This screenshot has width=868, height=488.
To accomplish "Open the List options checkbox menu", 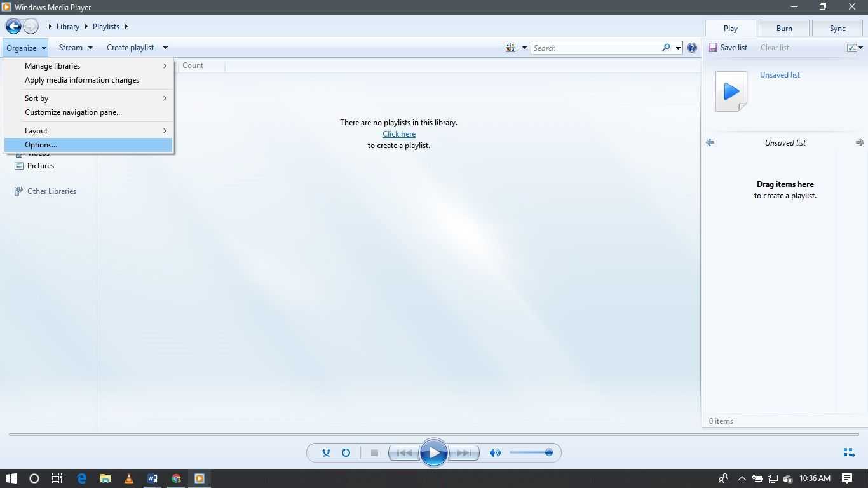I will [x=855, y=48].
